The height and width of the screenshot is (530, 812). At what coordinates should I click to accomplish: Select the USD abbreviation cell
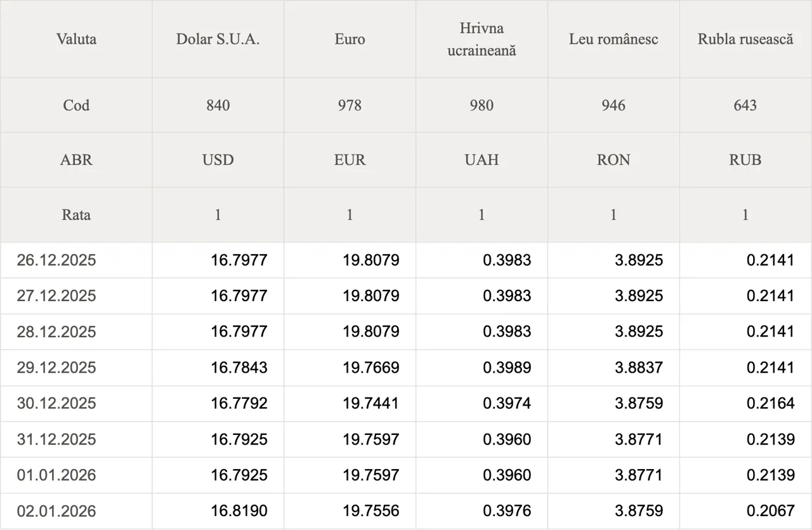click(218, 160)
